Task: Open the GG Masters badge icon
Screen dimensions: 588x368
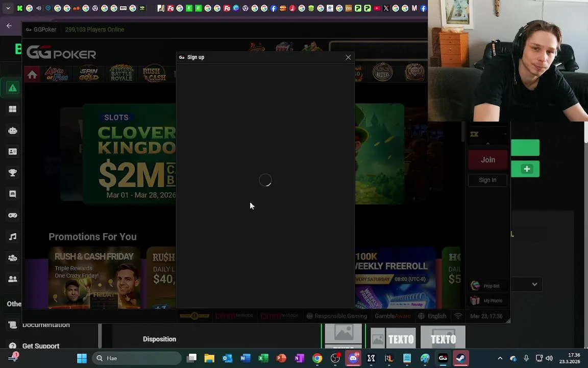Action: [x=382, y=72]
